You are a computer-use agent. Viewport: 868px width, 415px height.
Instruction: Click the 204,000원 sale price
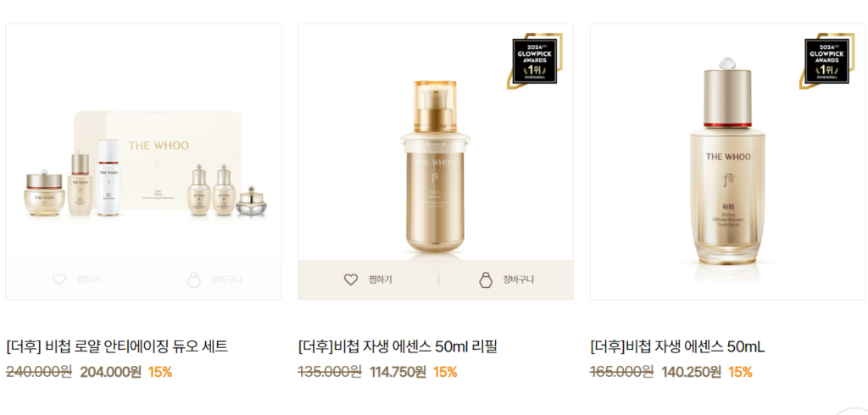(x=111, y=372)
